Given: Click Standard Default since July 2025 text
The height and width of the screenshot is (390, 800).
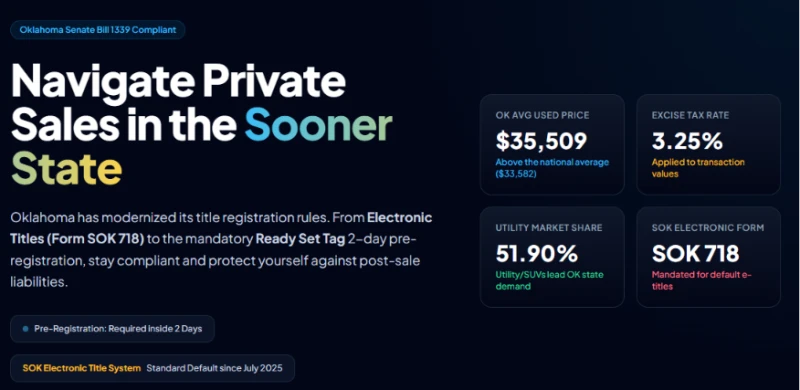Looking at the screenshot, I should [214, 368].
